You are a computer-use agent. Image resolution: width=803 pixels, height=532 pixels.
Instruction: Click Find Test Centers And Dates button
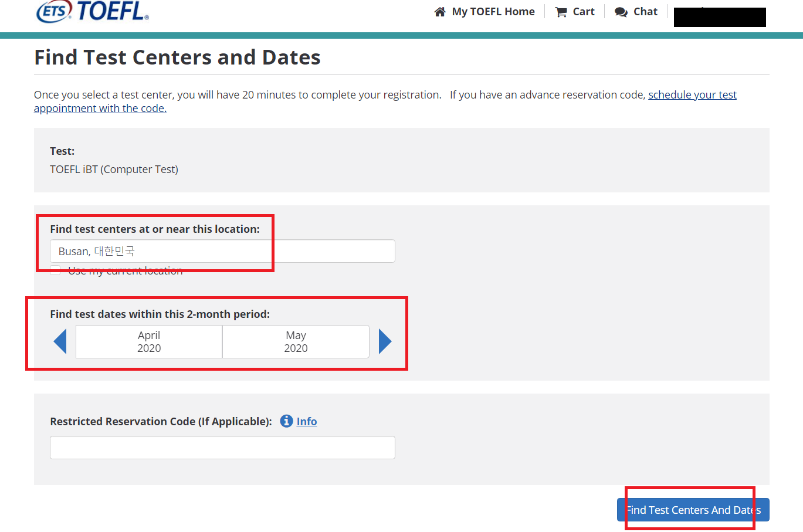(693, 510)
